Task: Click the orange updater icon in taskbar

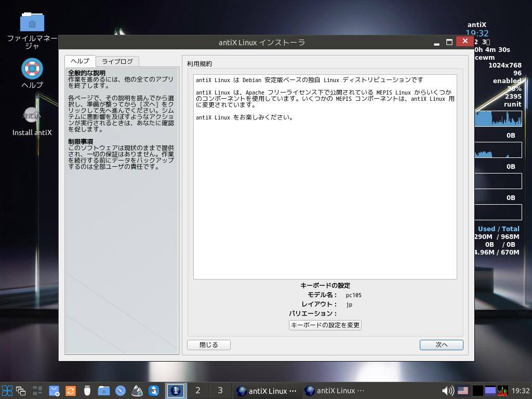Action: click(x=71, y=391)
